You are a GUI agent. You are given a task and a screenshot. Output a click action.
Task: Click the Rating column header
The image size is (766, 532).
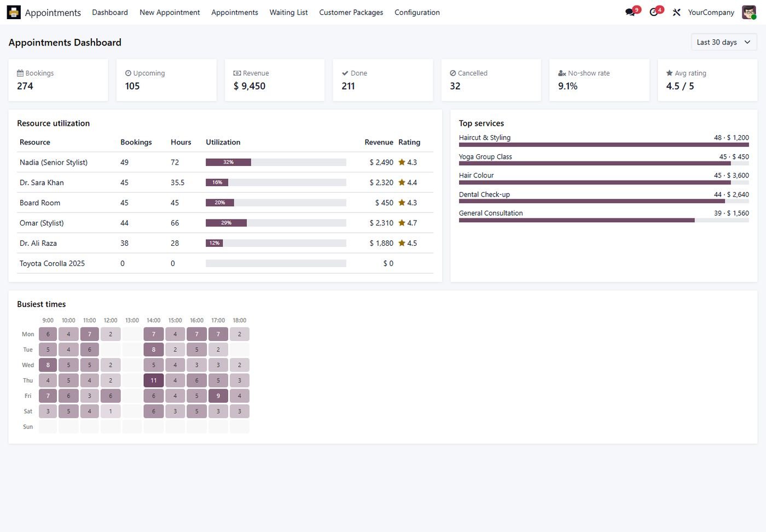409,142
